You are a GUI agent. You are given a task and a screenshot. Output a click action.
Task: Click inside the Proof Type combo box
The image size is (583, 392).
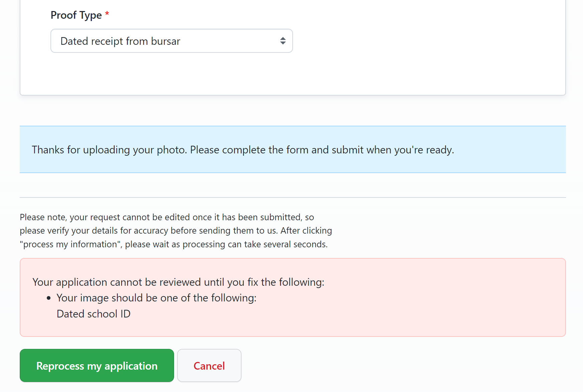(x=150, y=41)
